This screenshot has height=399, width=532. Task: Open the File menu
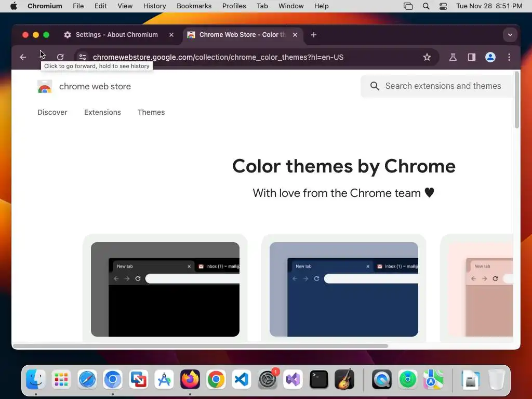coord(78,6)
